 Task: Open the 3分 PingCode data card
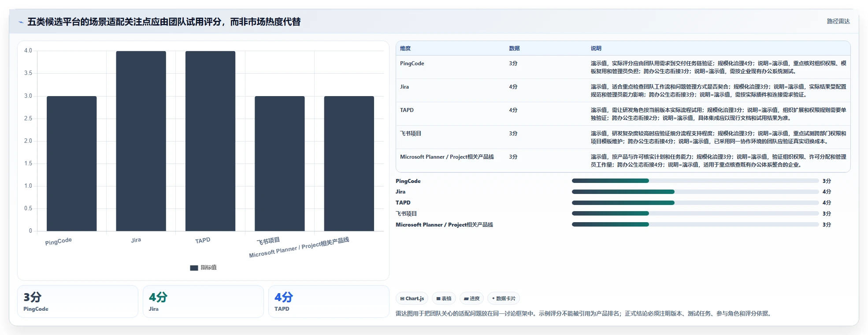(78, 301)
